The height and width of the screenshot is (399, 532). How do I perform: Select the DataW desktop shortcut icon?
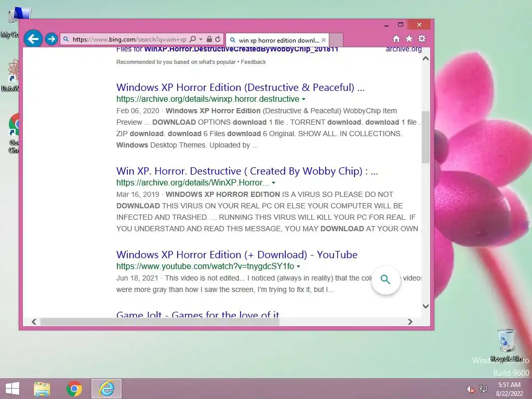coord(10,75)
